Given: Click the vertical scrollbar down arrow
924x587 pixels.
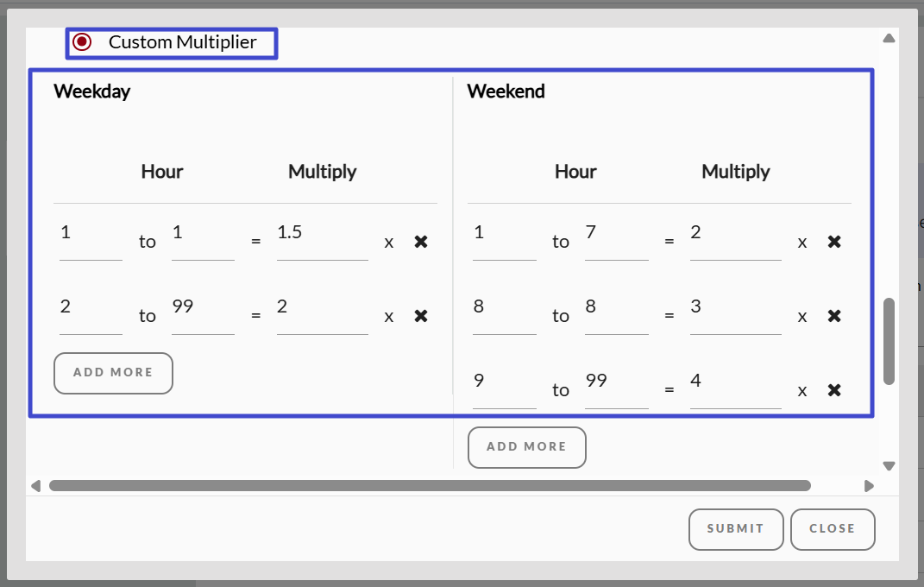Looking at the screenshot, I should 889,466.
